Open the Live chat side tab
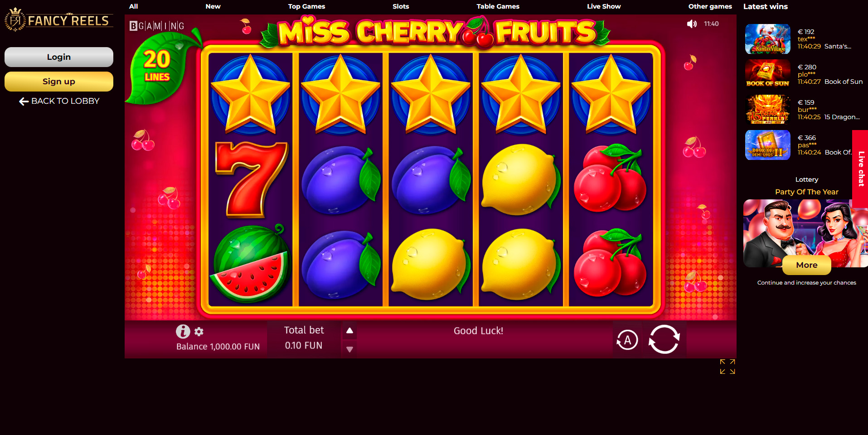Screen dimensions: 868x435 pyautogui.click(x=860, y=169)
